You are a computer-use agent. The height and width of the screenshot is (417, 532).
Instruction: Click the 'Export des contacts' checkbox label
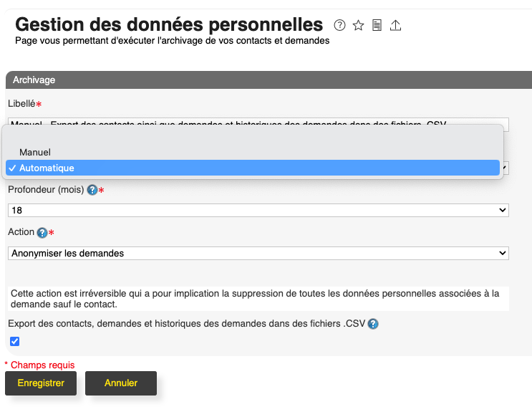pyautogui.click(x=186, y=324)
